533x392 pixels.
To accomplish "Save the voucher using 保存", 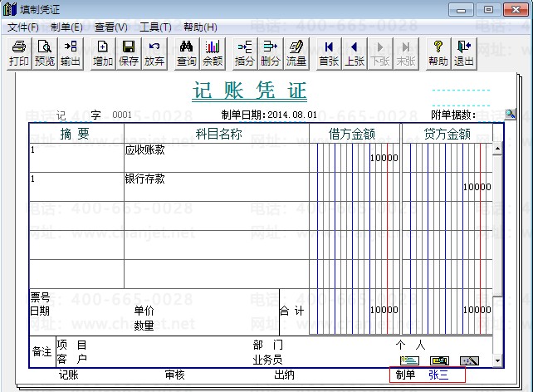I will [x=129, y=53].
